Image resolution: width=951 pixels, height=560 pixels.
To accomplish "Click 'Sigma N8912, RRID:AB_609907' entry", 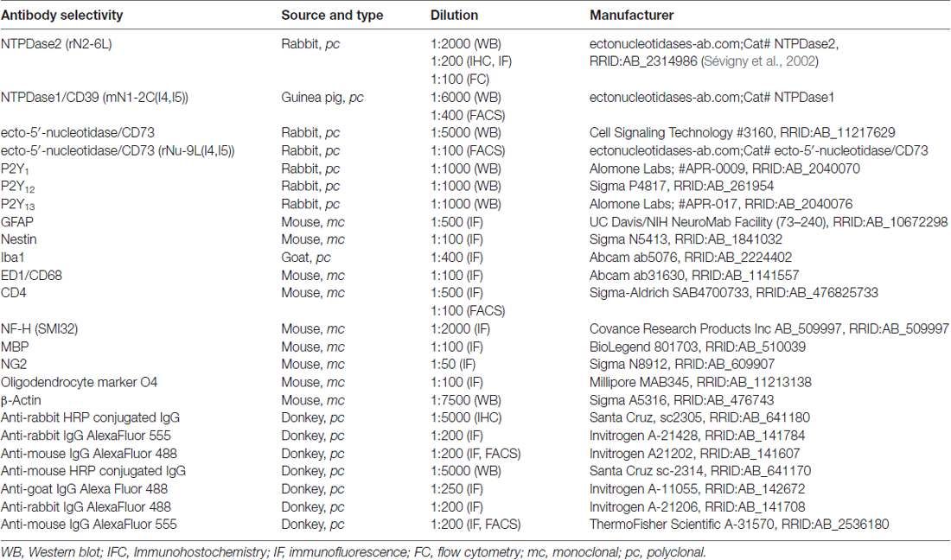I will tap(682, 364).
